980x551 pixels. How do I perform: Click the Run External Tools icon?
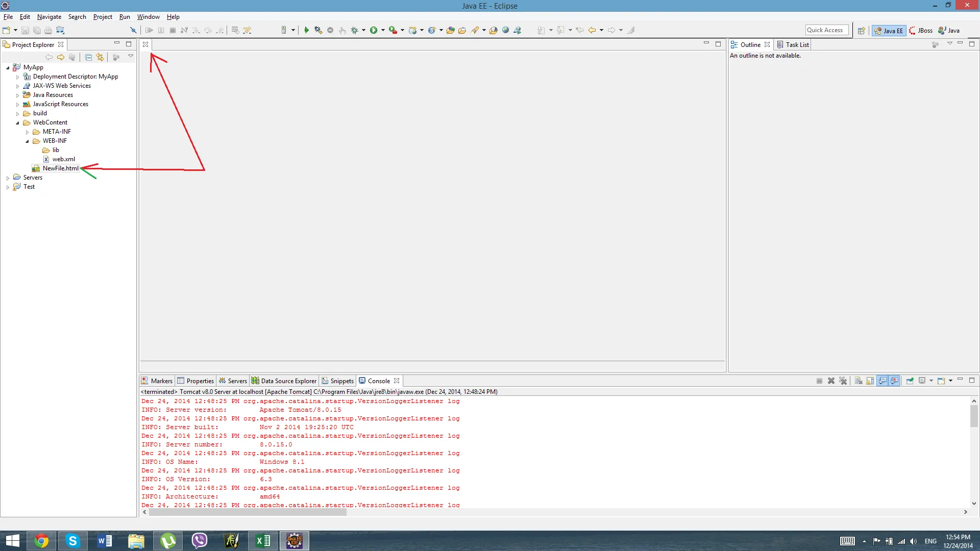click(393, 31)
